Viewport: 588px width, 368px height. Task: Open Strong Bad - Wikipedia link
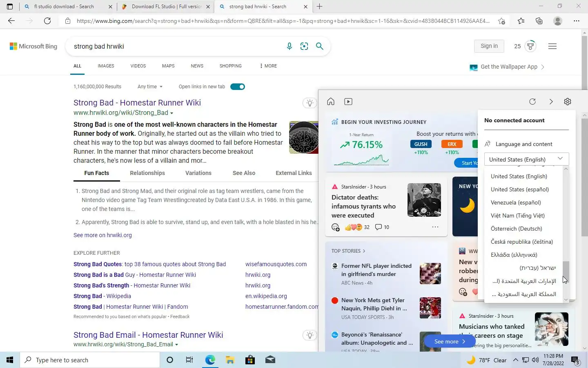coord(102,296)
